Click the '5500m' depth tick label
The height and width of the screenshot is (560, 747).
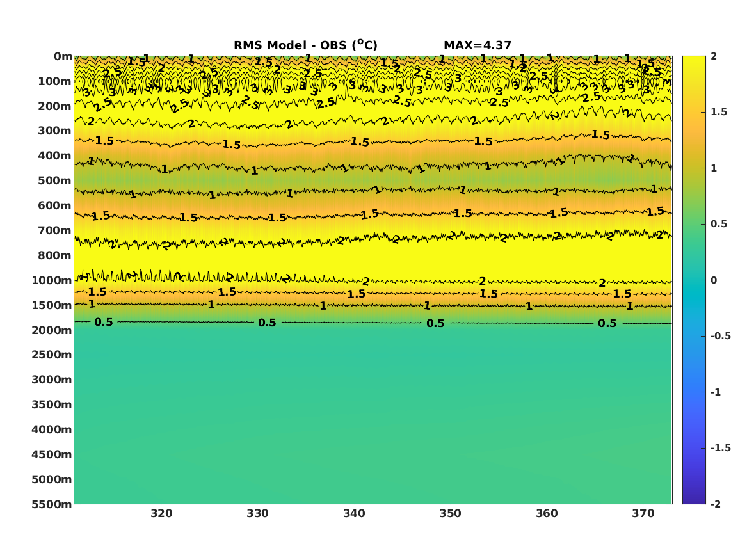click(x=52, y=504)
